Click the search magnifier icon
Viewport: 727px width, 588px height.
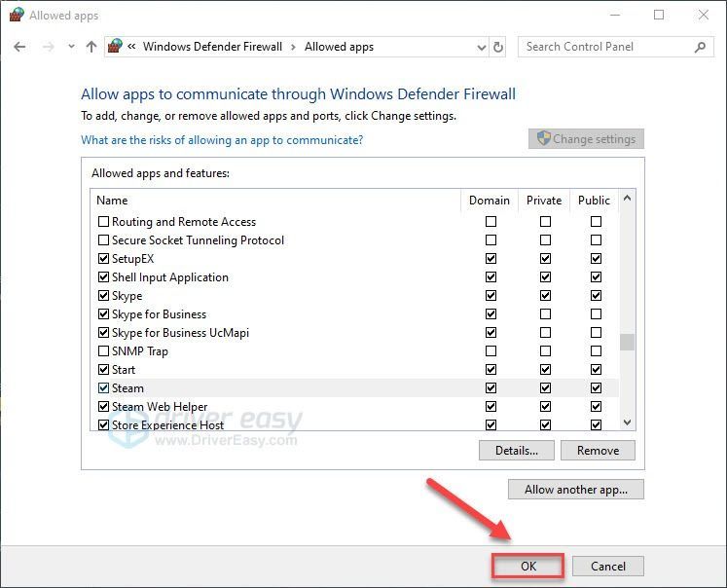700,47
